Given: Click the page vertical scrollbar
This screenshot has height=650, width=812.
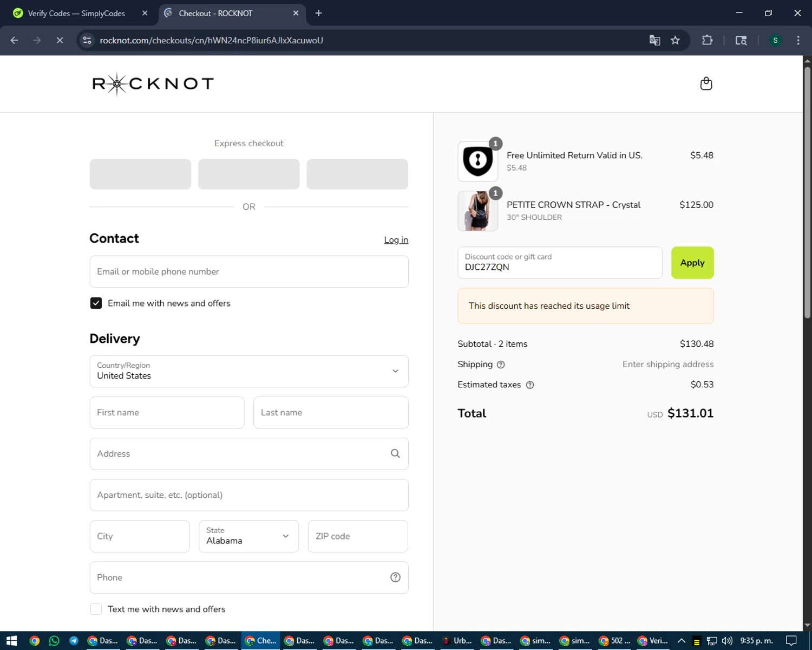Looking at the screenshot, I should 807,191.
